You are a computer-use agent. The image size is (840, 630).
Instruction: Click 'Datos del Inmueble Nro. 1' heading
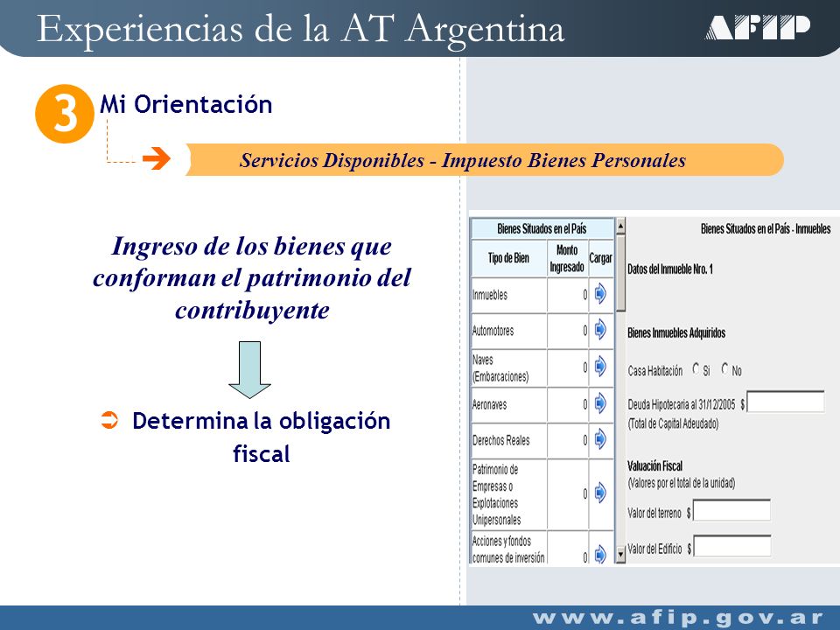pyautogui.click(x=670, y=269)
